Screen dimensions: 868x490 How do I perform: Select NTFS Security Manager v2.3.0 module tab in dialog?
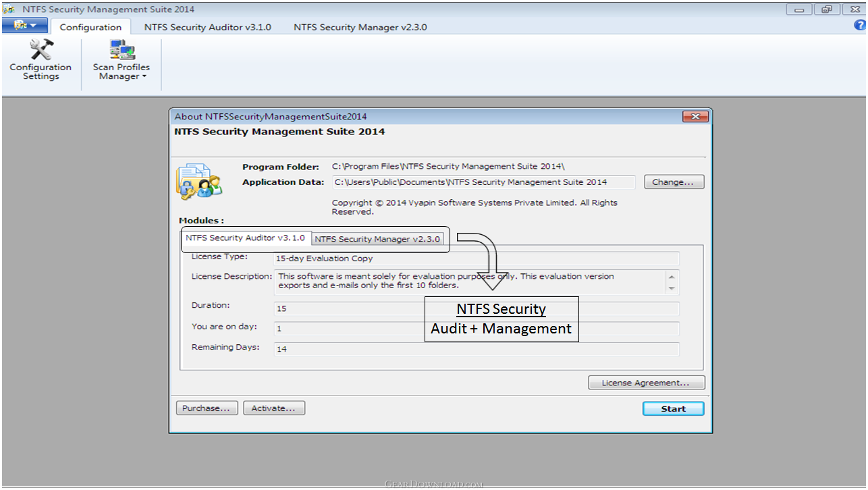click(x=377, y=240)
